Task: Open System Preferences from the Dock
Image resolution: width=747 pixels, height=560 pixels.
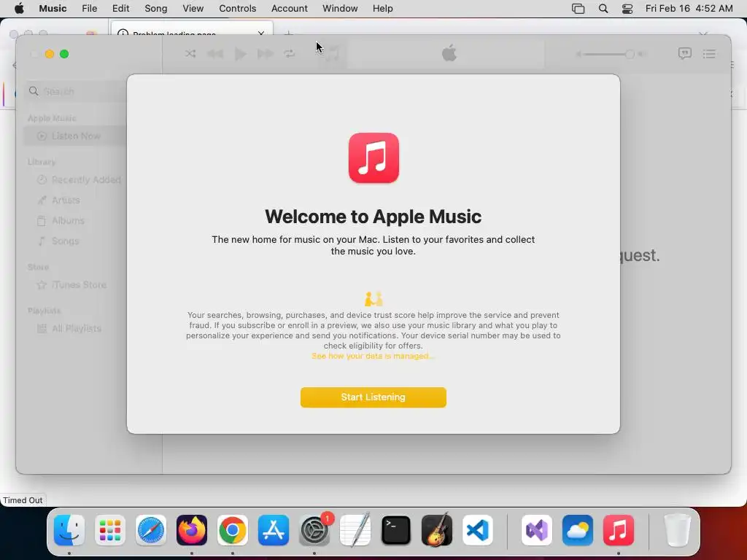Action: (314, 530)
